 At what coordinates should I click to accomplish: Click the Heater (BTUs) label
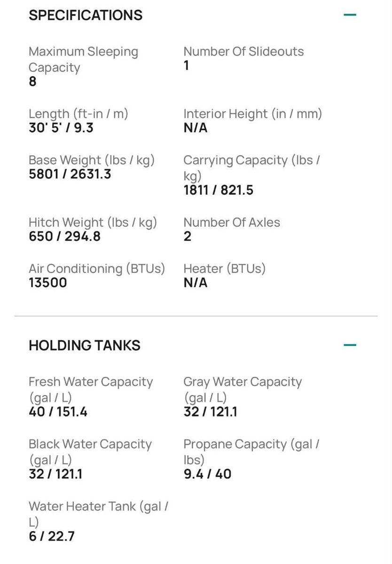point(225,269)
